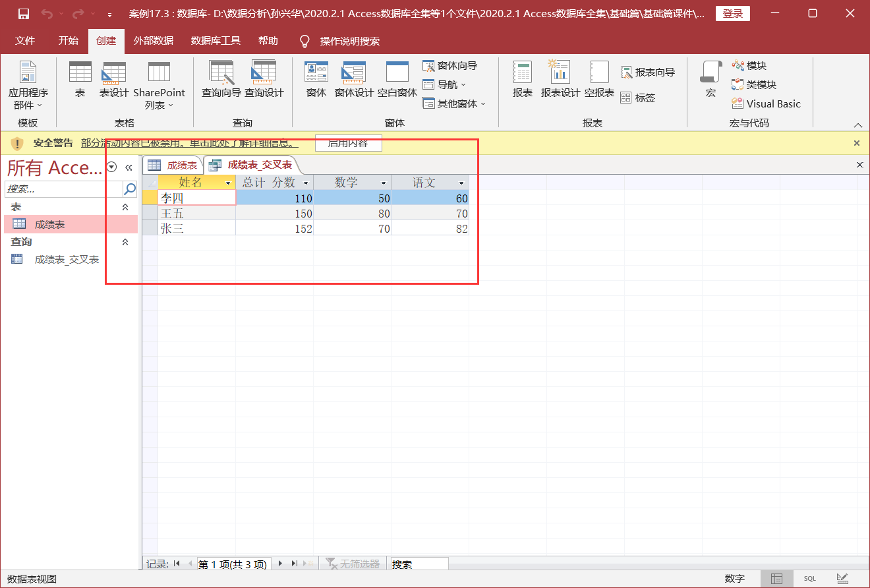Go to the next record
The width and height of the screenshot is (870, 588).
pos(281,564)
